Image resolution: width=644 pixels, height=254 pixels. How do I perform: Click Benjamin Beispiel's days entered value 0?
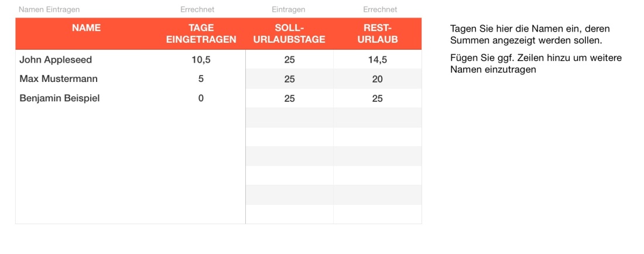[x=201, y=98]
